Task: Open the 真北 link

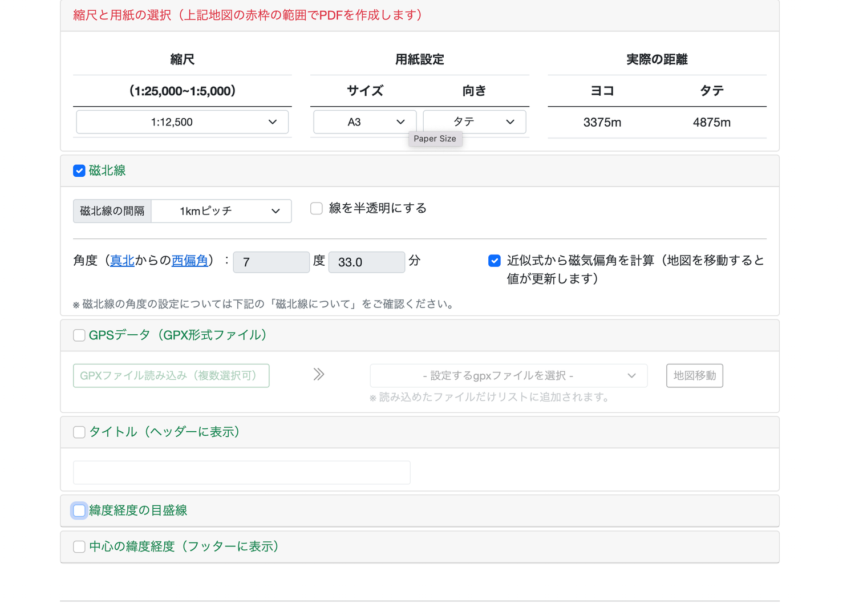Action: (122, 261)
